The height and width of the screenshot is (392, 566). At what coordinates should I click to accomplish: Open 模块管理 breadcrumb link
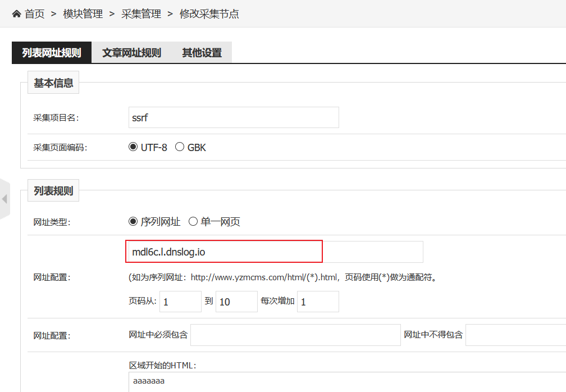pyautogui.click(x=83, y=14)
